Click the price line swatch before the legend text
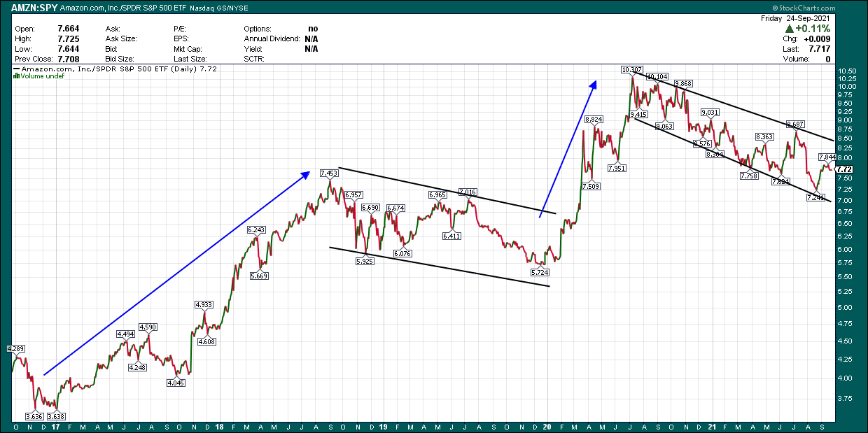 [x=17, y=69]
